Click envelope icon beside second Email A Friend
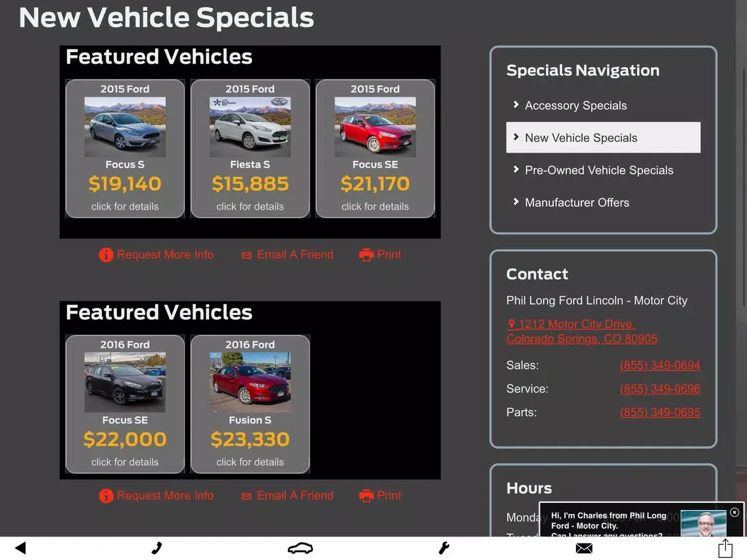Viewport: 747px width, 560px height. click(247, 496)
